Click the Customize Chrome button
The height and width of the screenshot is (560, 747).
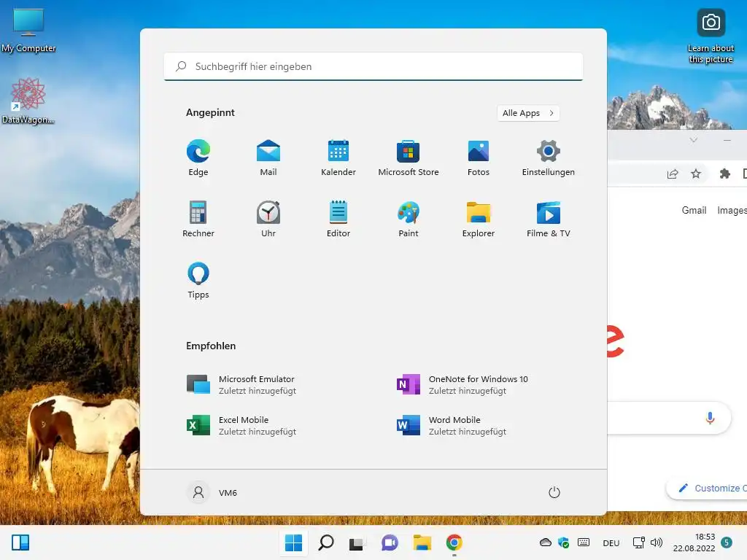pyautogui.click(x=708, y=488)
